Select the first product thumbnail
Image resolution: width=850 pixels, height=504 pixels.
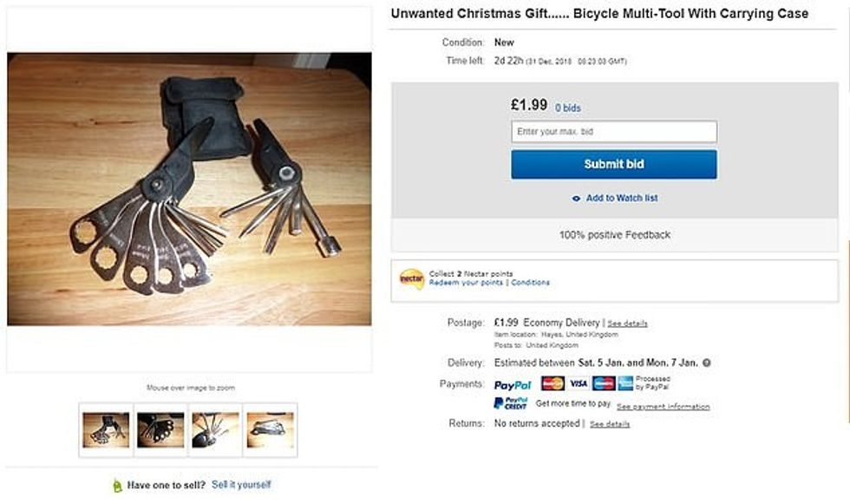(106, 429)
